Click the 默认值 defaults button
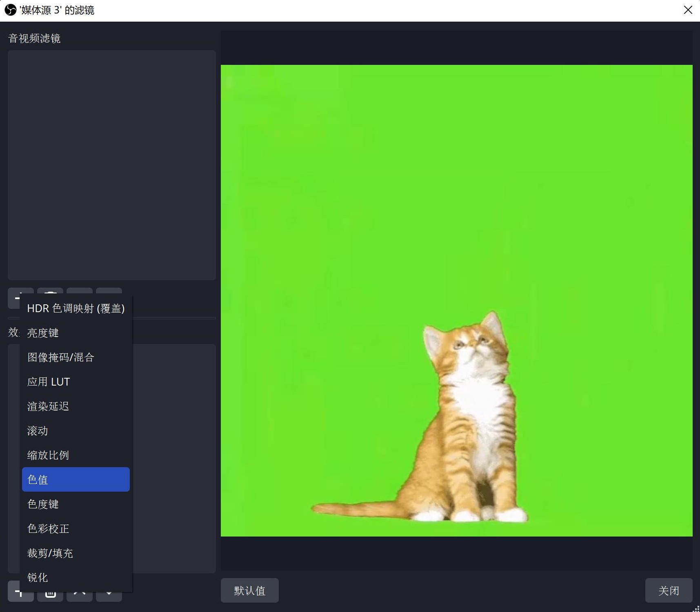Viewport: 700px width, 612px height. [250, 590]
